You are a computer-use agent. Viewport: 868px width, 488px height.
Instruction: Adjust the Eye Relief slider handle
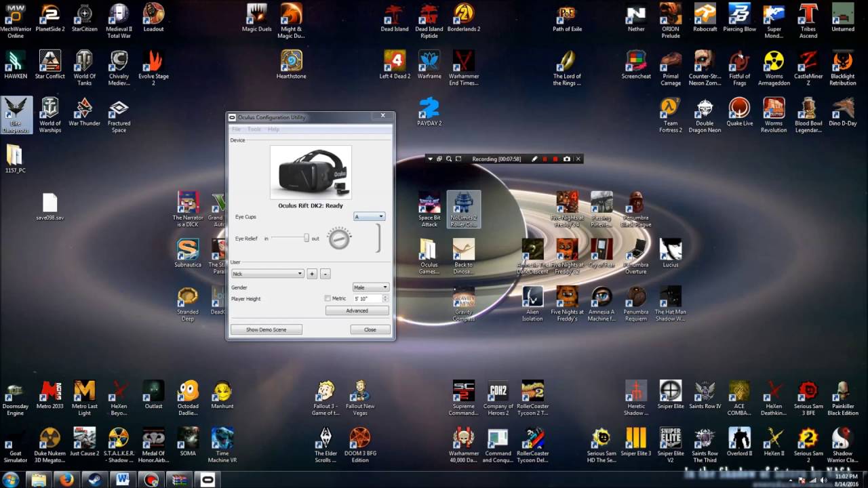(x=307, y=238)
